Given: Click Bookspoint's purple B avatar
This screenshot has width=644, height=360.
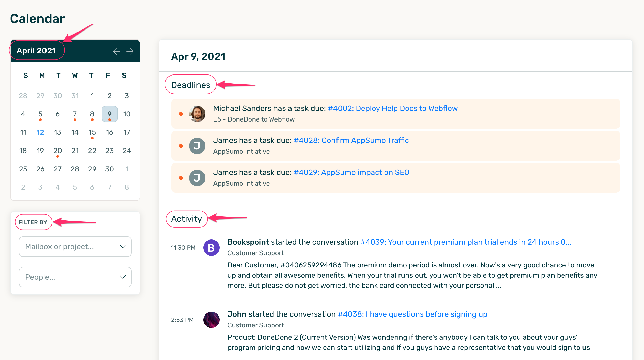Looking at the screenshot, I should (211, 248).
